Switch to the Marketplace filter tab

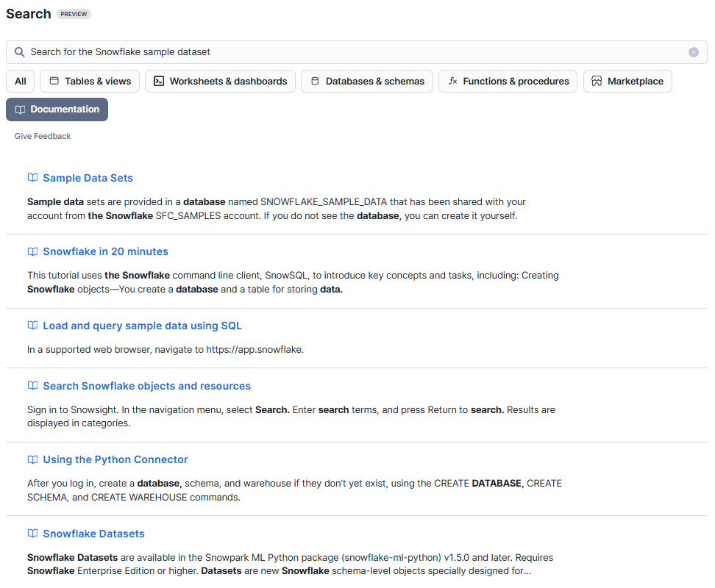tap(627, 81)
